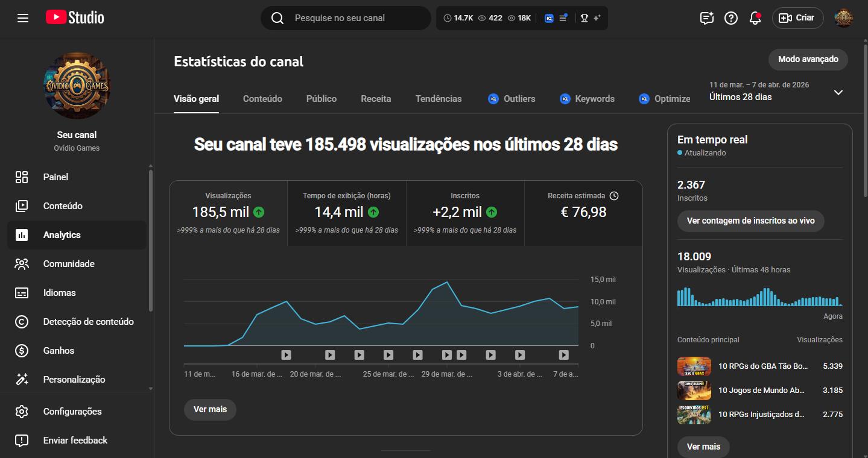
Task: Open the account avatar menu in the header
Action: pos(844,18)
